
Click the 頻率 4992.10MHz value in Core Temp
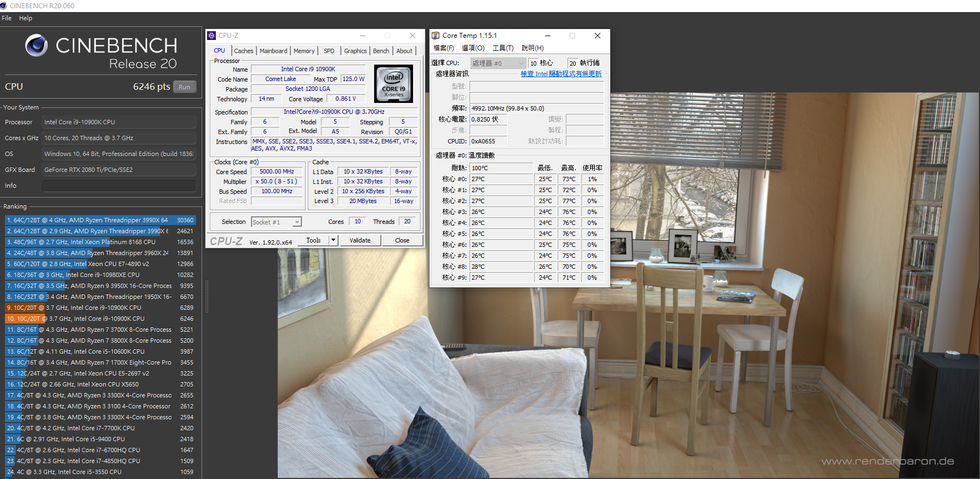[536, 108]
